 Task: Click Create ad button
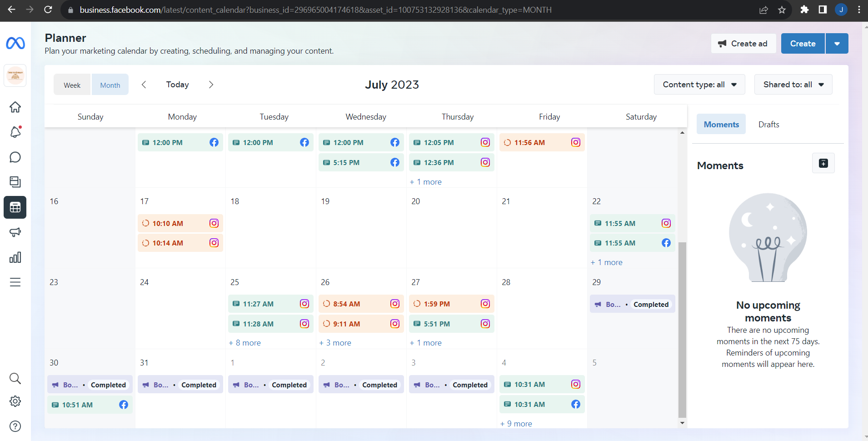tap(743, 44)
